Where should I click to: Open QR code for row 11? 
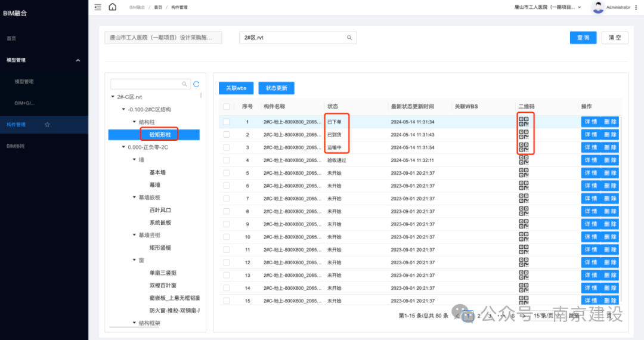(524, 249)
